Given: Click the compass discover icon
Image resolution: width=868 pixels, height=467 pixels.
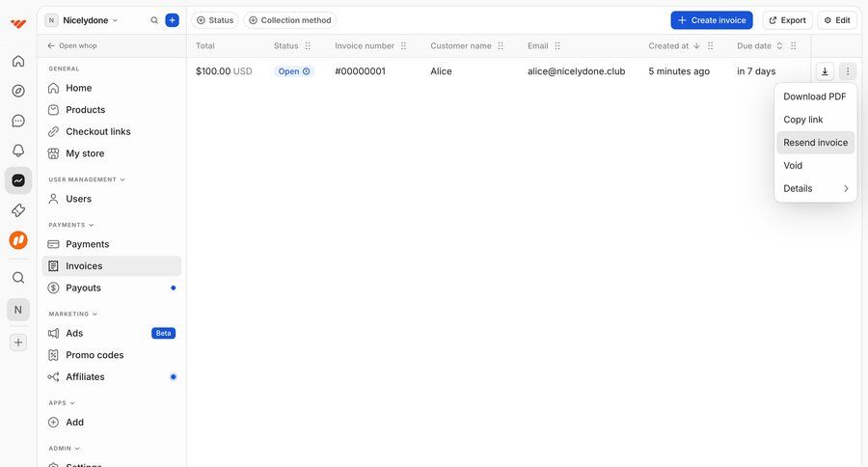Looking at the screenshot, I should 18,91.
